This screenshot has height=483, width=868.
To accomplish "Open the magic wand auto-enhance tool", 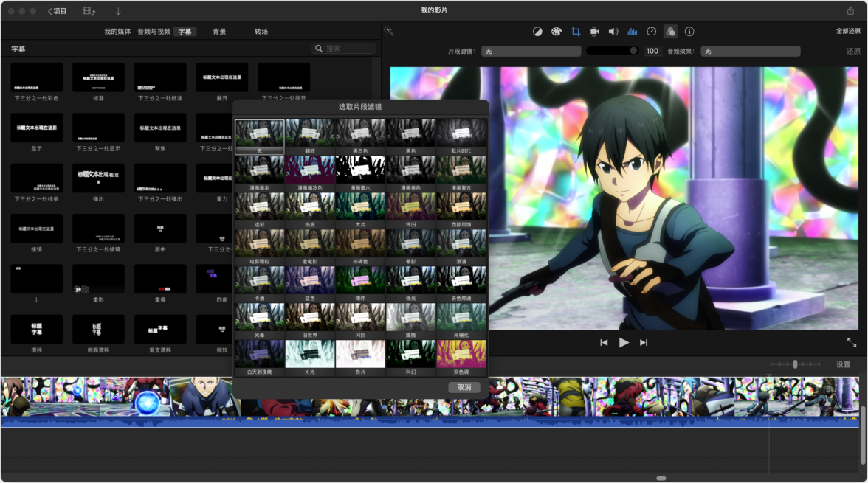I will [x=388, y=32].
